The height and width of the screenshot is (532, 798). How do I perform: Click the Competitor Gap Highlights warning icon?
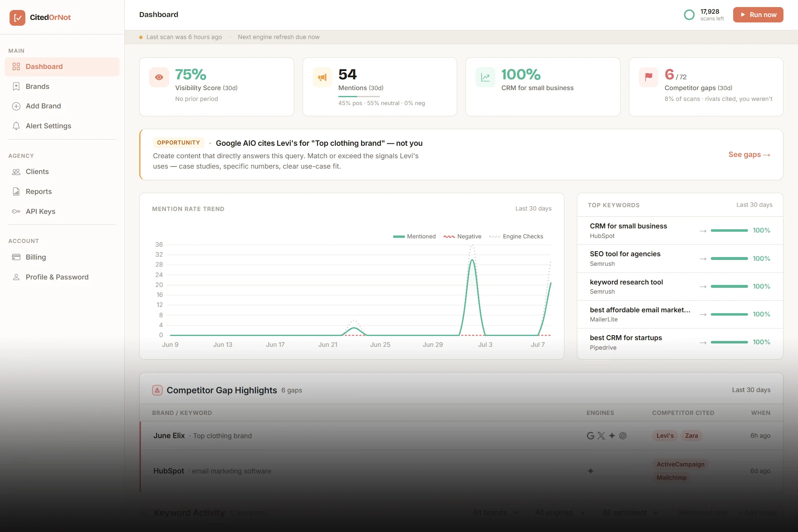coord(157,390)
